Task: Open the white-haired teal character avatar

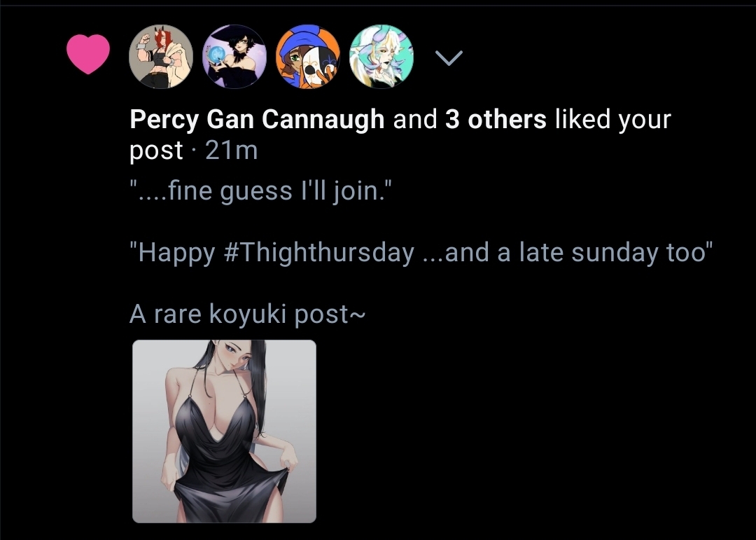Action: tap(381, 57)
